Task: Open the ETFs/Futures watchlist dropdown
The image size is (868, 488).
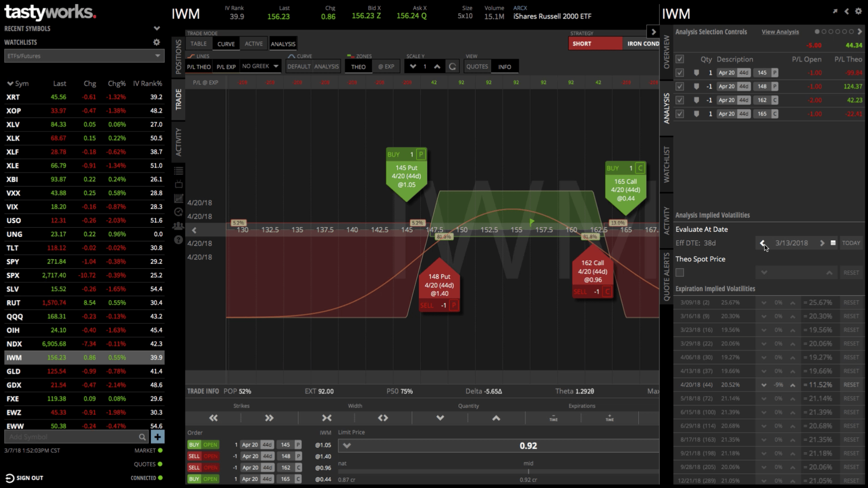Action: coord(84,56)
